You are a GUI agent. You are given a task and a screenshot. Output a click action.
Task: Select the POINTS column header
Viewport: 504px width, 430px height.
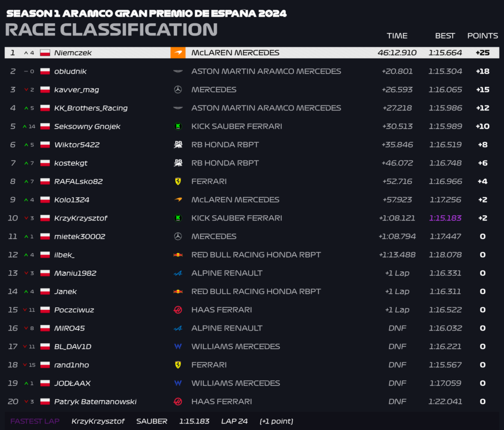482,35
